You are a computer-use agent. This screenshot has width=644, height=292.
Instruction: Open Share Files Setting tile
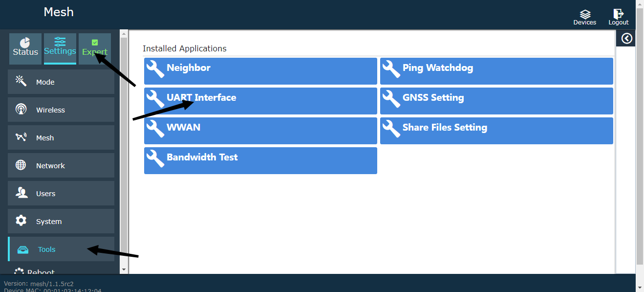(x=496, y=131)
